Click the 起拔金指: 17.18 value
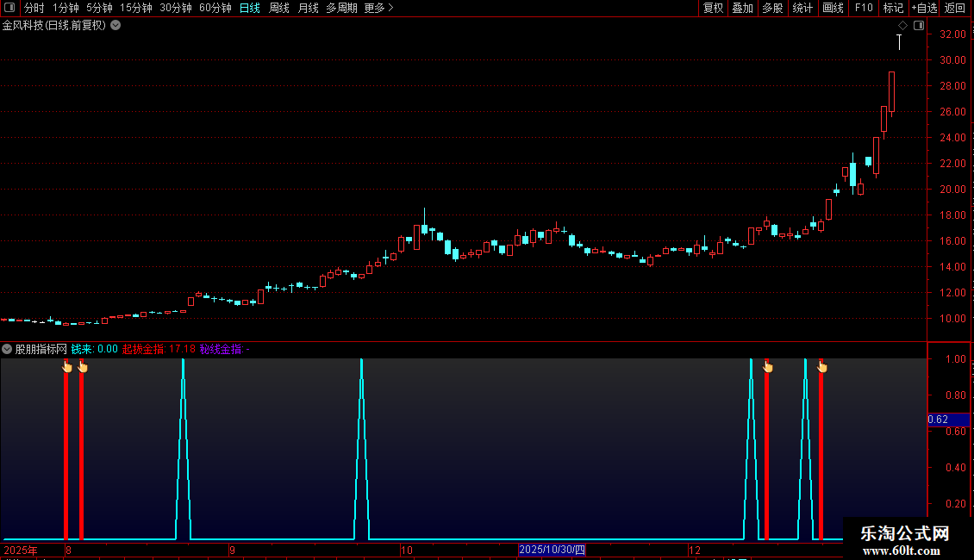 [x=159, y=349]
